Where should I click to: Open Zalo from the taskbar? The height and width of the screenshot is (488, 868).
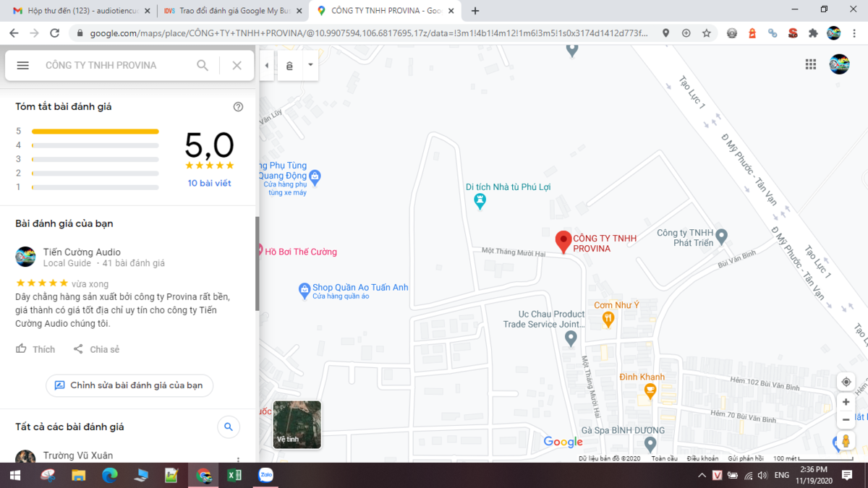(266, 476)
